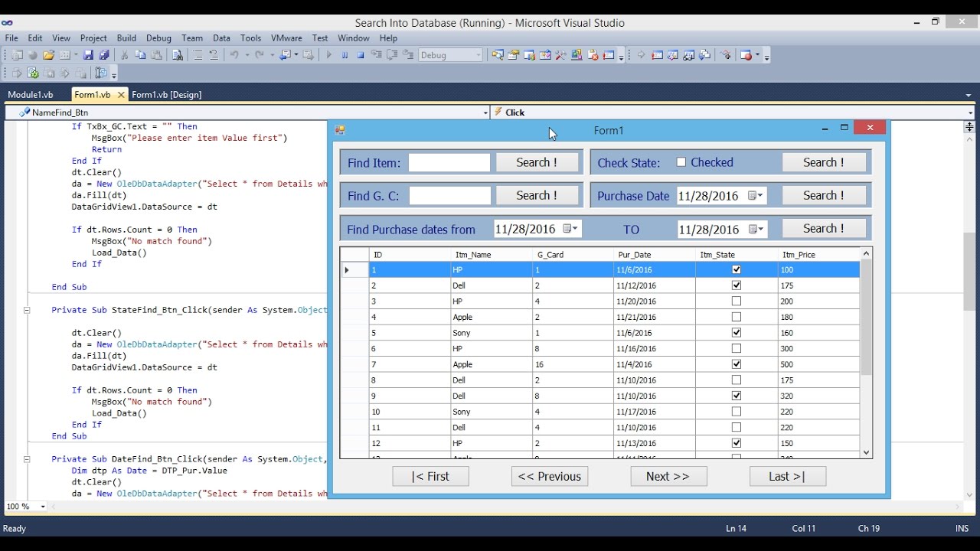Image resolution: width=980 pixels, height=551 pixels.
Task: Click Search ! for Check State
Action: pos(824,162)
